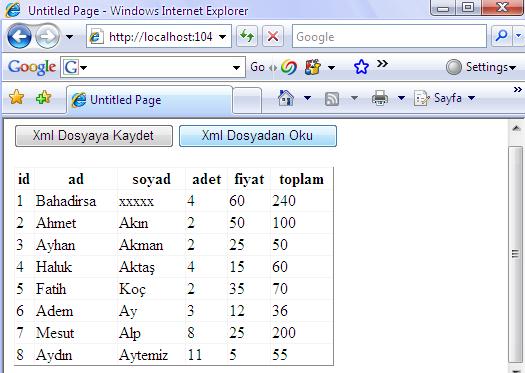
Task: Click the vertical scrollbar thumb
Action: click(516, 254)
